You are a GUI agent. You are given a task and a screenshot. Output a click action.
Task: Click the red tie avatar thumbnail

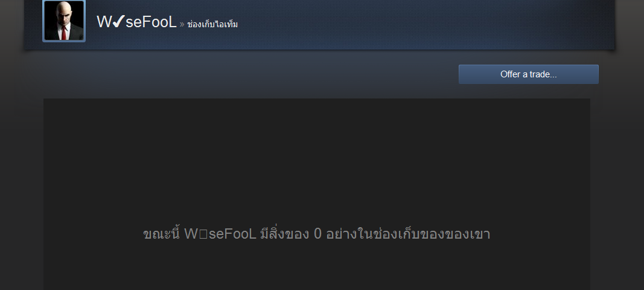[x=64, y=21]
